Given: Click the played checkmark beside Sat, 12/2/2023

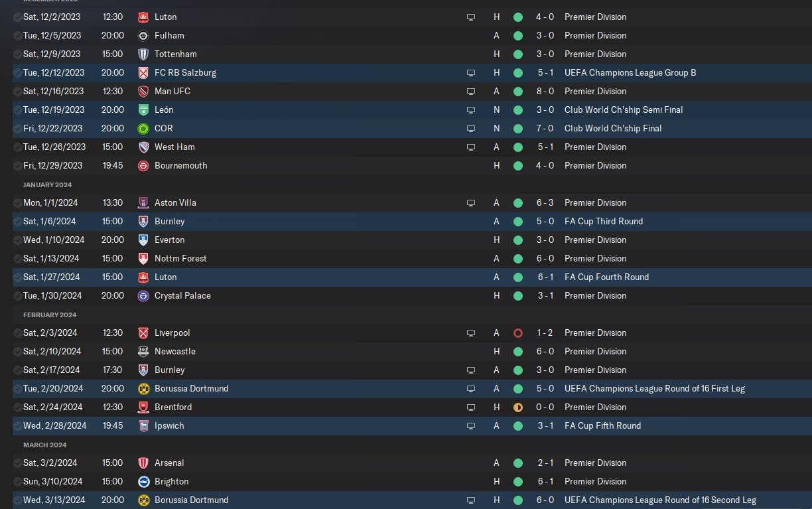Looking at the screenshot, I should click(x=17, y=17).
